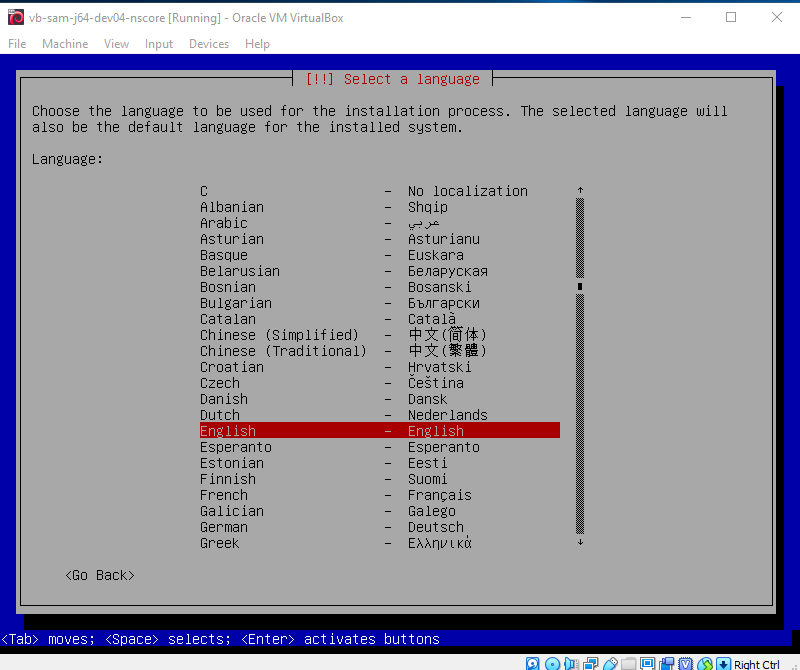Open the Machine menu
The width and height of the screenshot is (800, 670).
point(65,44)
